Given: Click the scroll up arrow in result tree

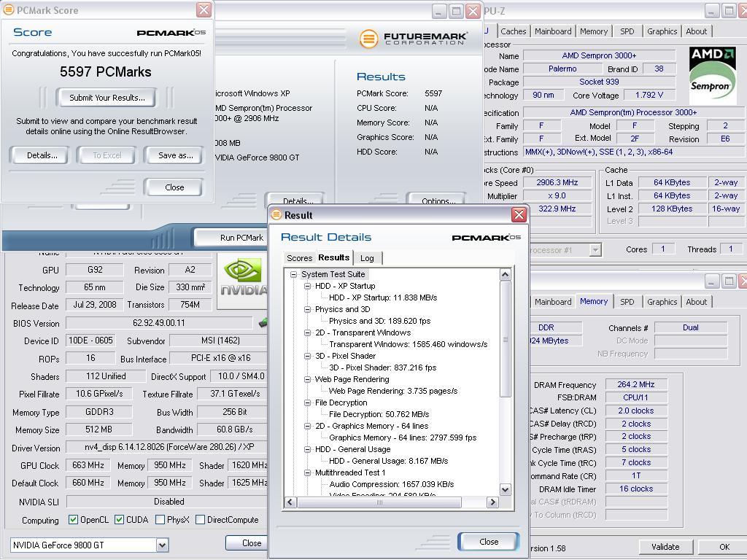Looking at the screenshot, I should click(x=505, y=274).
